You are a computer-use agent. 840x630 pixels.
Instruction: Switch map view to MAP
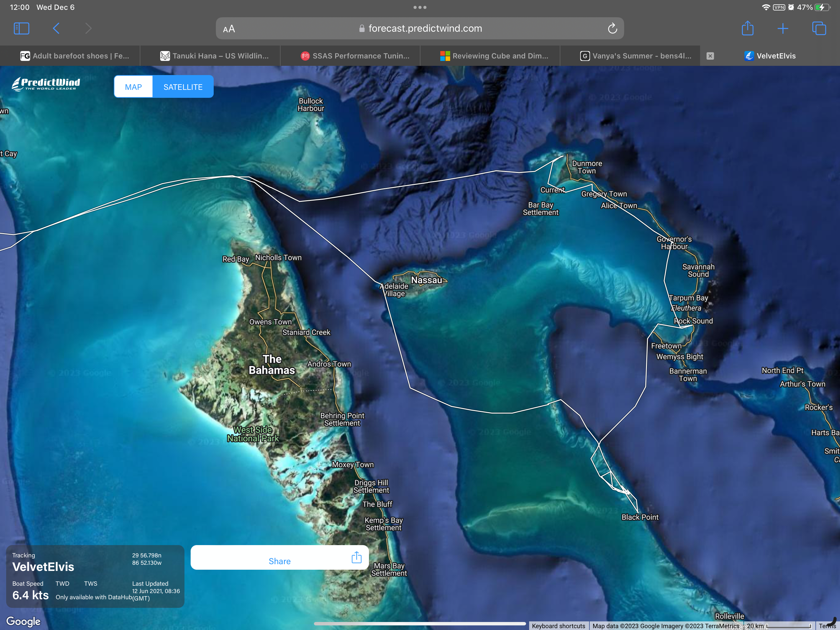(x=133, y=87)
